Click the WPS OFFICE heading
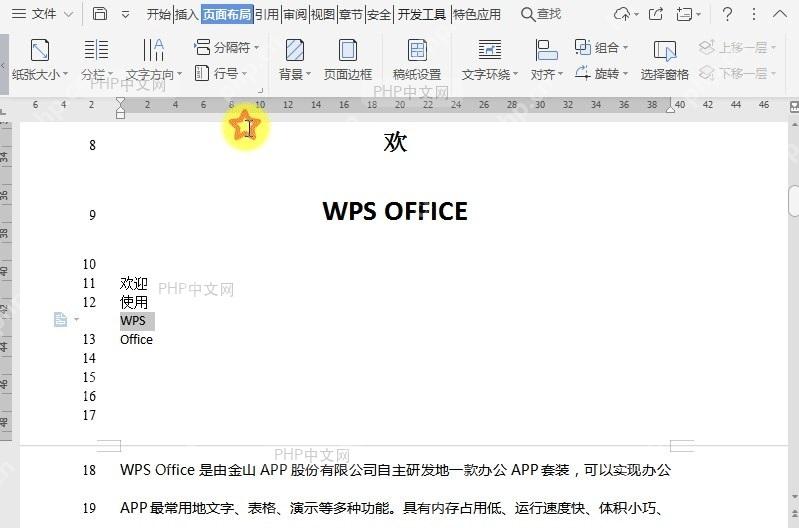Screen dimensions: 799x528 [x=395, y=211]
